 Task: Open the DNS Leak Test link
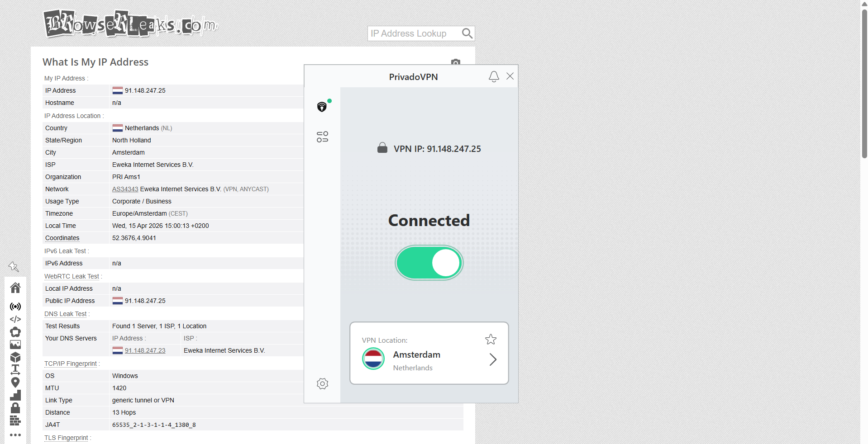(x=66, y=314)
